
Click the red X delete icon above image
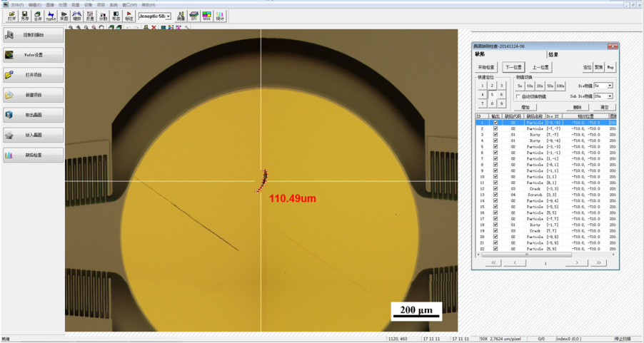(154, 28)
